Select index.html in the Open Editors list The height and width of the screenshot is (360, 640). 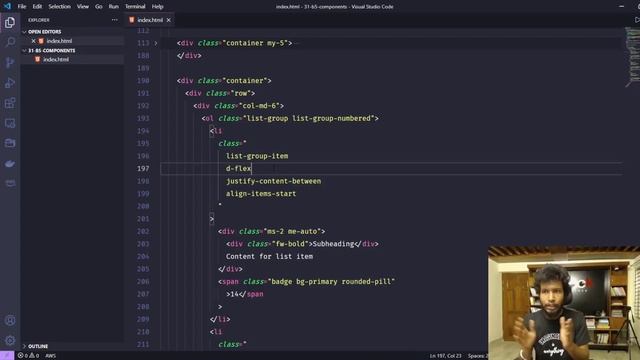pyautogui.click(x=59, y=41)
